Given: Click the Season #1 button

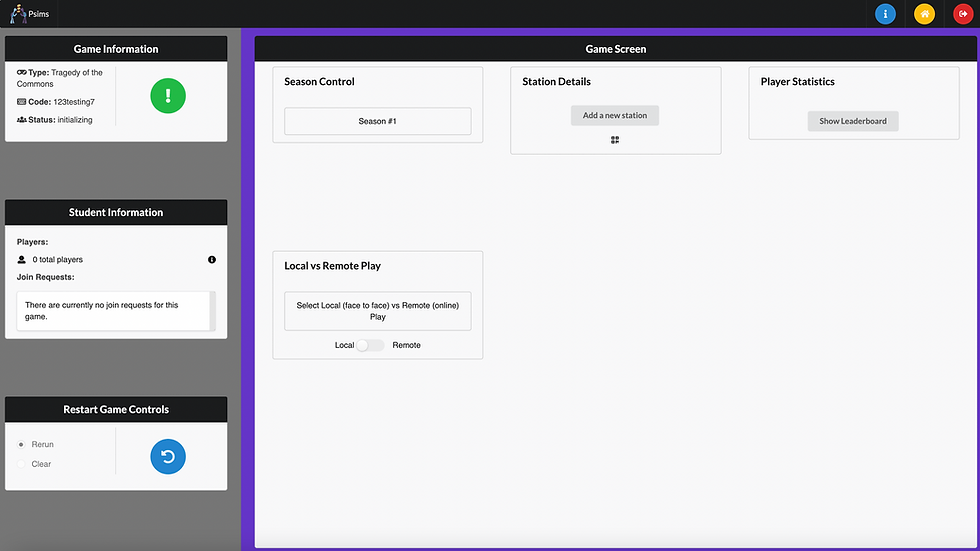Looking at the screenshot, I should (378, 121).
